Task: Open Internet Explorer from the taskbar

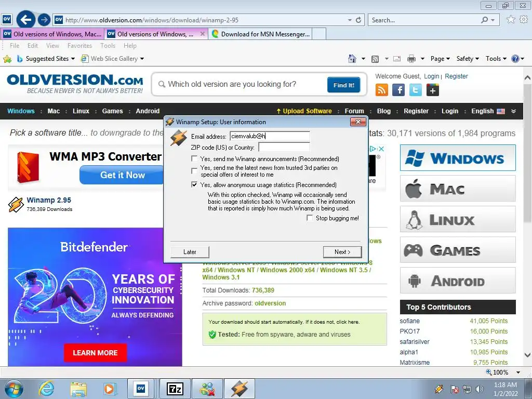Action: 46,389
